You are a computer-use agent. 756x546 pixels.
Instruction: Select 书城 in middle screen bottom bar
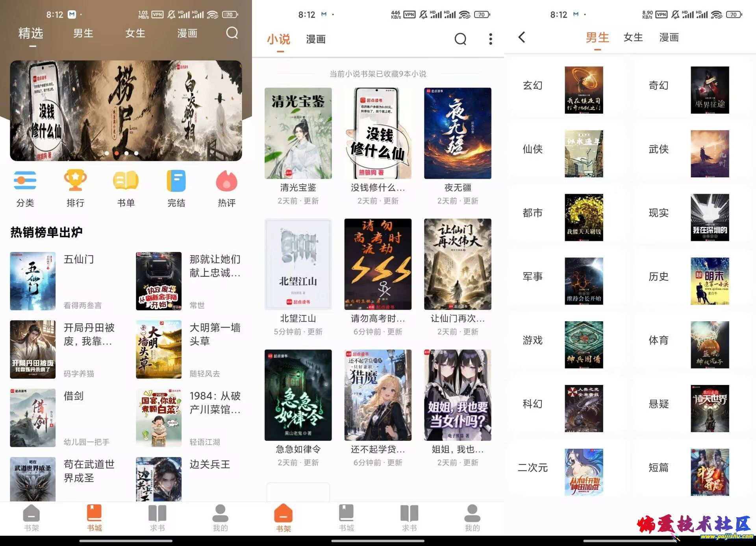[346, 518]
